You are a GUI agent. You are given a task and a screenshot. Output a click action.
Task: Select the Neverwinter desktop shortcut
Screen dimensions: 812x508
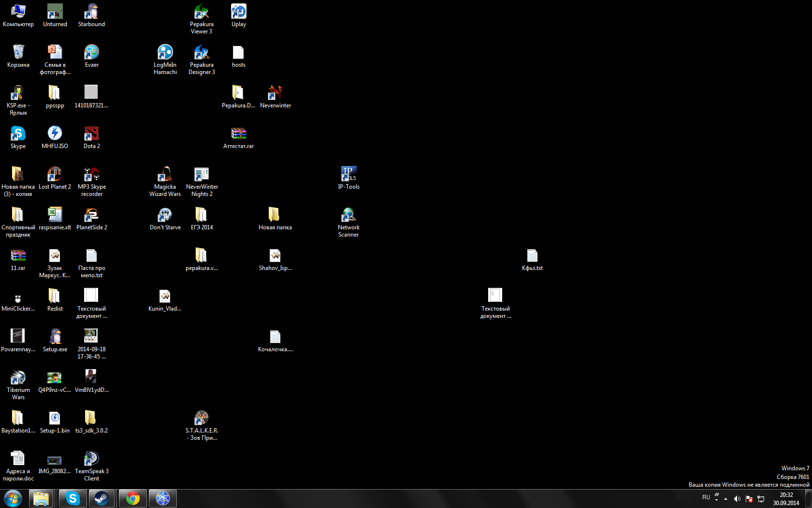tap(275, 93)
